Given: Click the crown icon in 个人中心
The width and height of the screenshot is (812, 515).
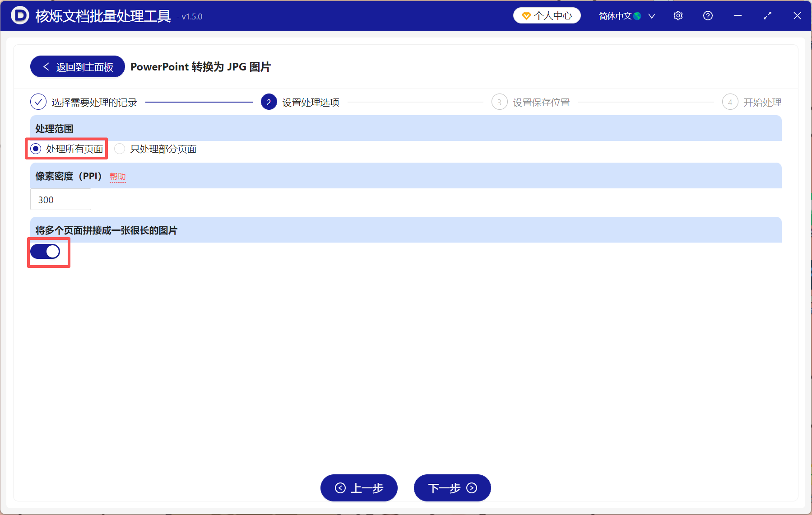Looking at the screenshot, I should [x=525, y=15].
